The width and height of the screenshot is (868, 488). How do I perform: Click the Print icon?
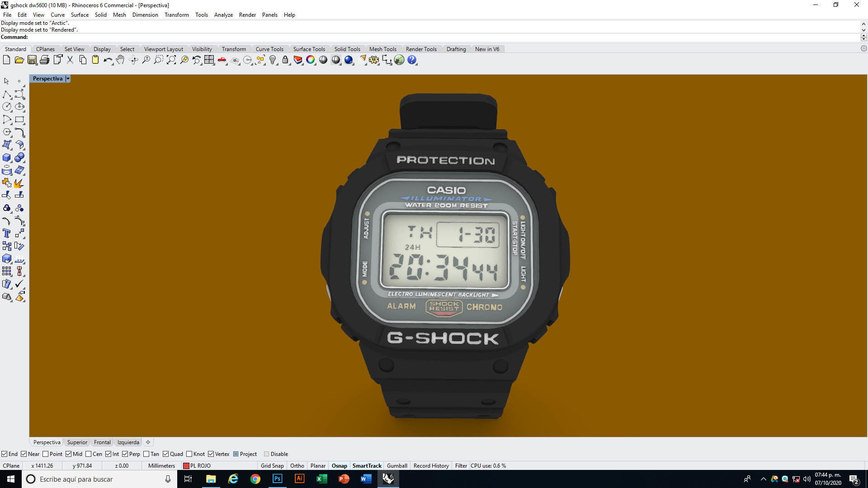point(44,60)
